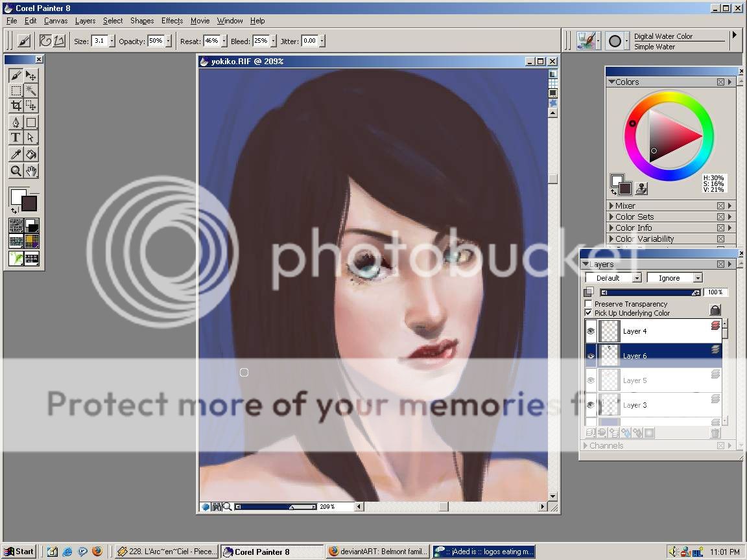Toggle Preserve Transparency checkbox
The height and width of the screenshot is (560, 747).
click(588, 304)
